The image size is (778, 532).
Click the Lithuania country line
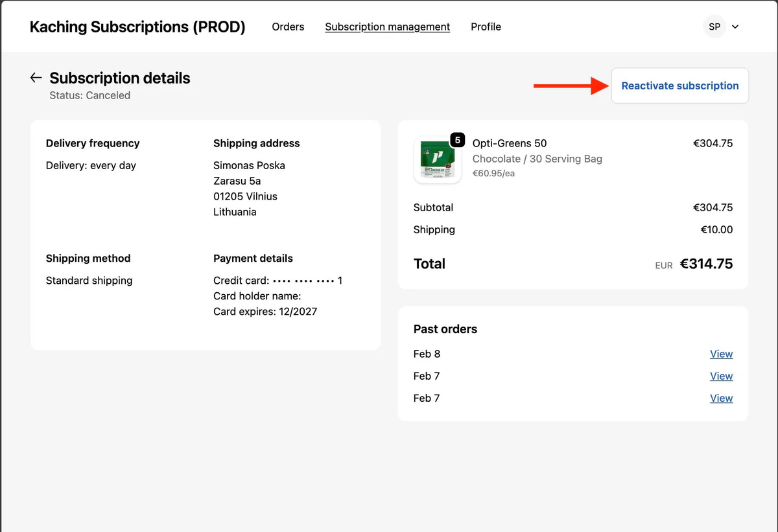(x=235, y=212)
